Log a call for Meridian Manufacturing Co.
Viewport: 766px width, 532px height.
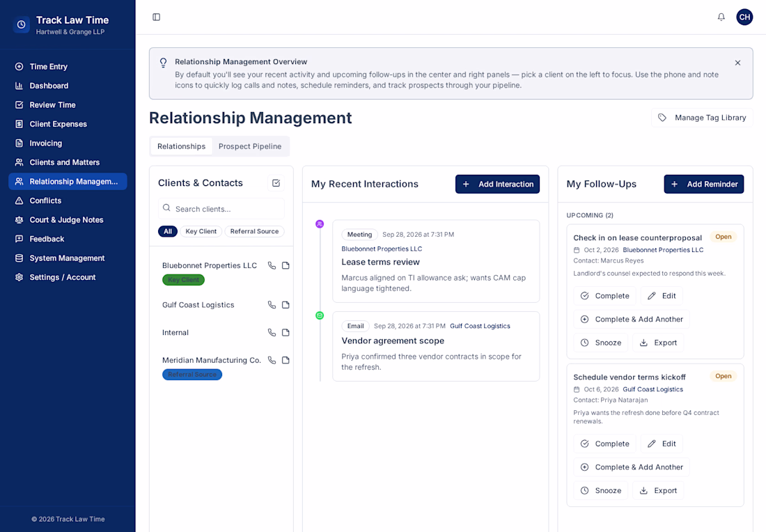click(x=272, y=361)
